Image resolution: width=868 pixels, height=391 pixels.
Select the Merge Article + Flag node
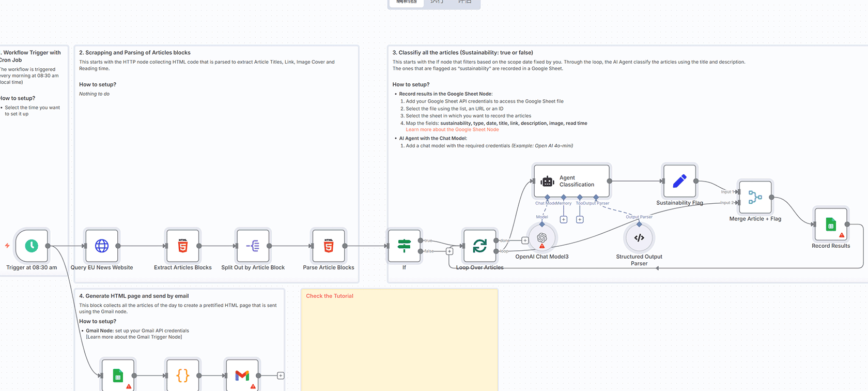pyautogui.click(x=755, y=197)
